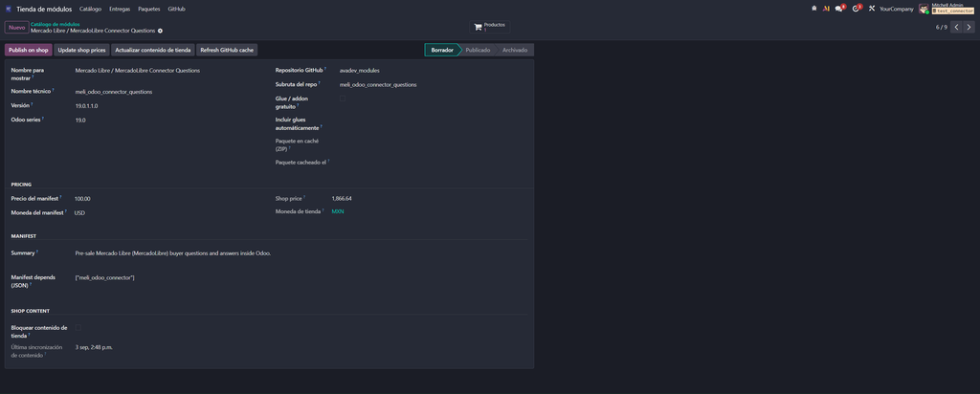Click Mitchell Admin avatar picture
Screen dimensions: 980x394
tap(924, 9)
